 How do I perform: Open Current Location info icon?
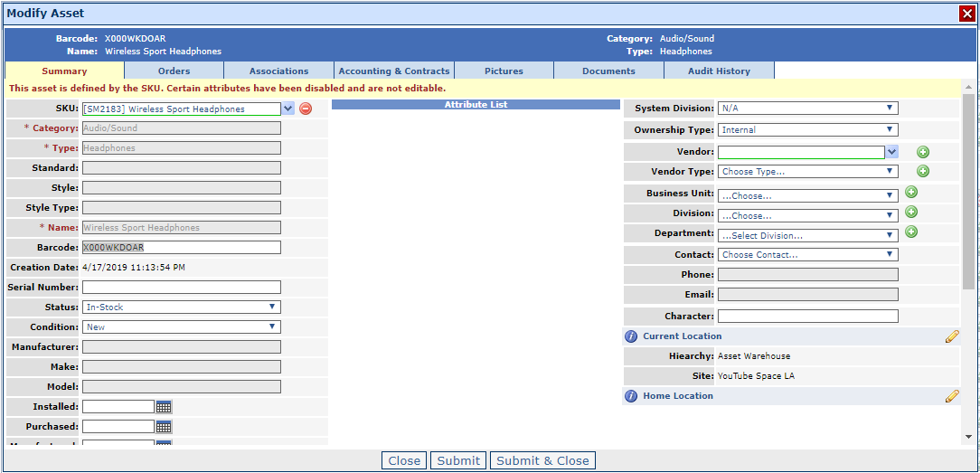631,336
